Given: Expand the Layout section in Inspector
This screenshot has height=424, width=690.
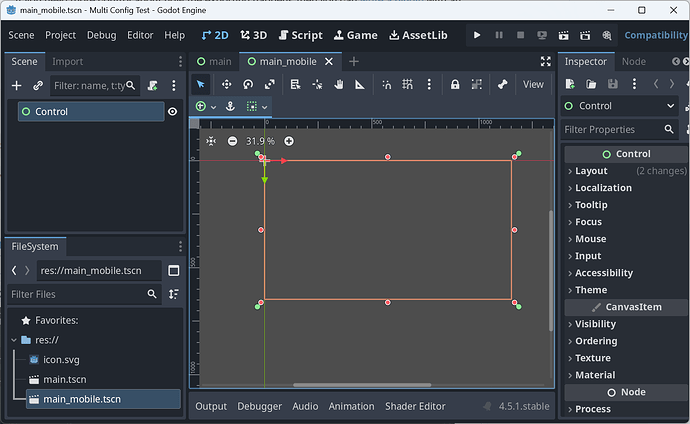Looking at the screenshot, I should click(x=591, y=171).
